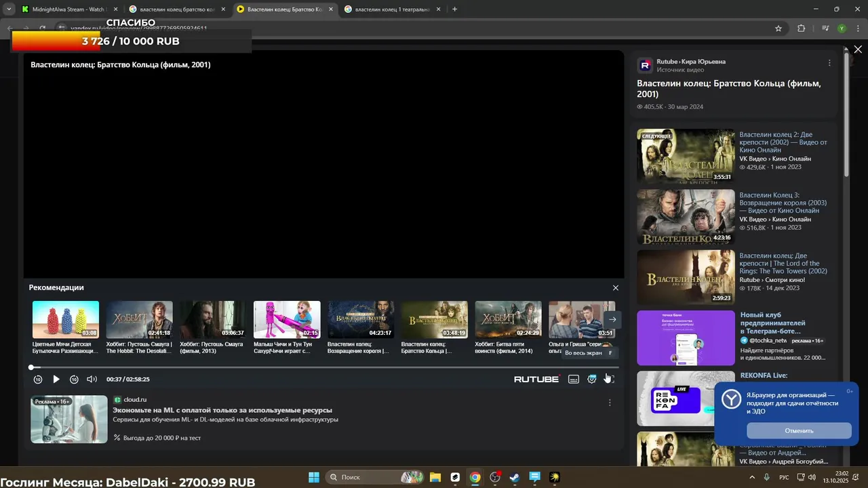
Task: Rewind 10 seconds in the player
Action: point(38,380)
